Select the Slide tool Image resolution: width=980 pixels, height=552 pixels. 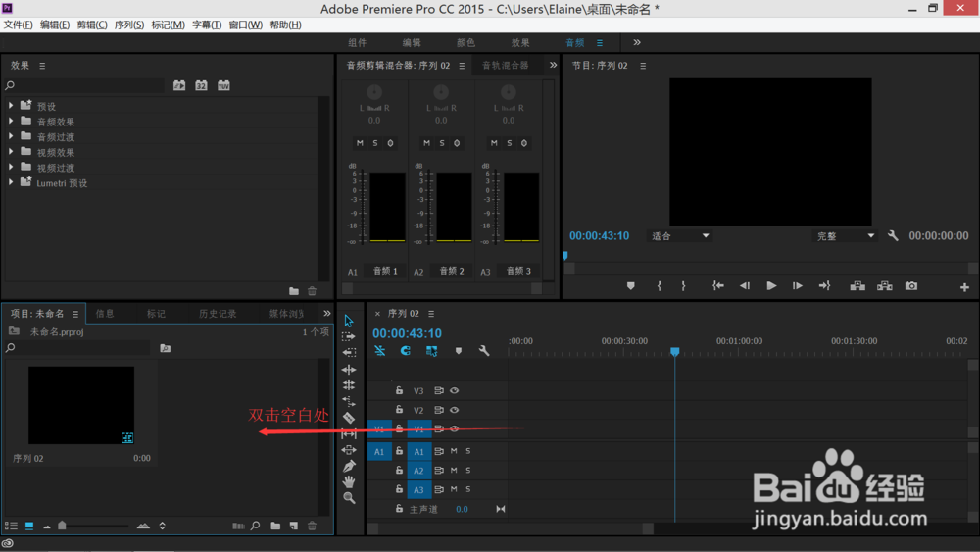pyautogui.click(x=349, y=450)
